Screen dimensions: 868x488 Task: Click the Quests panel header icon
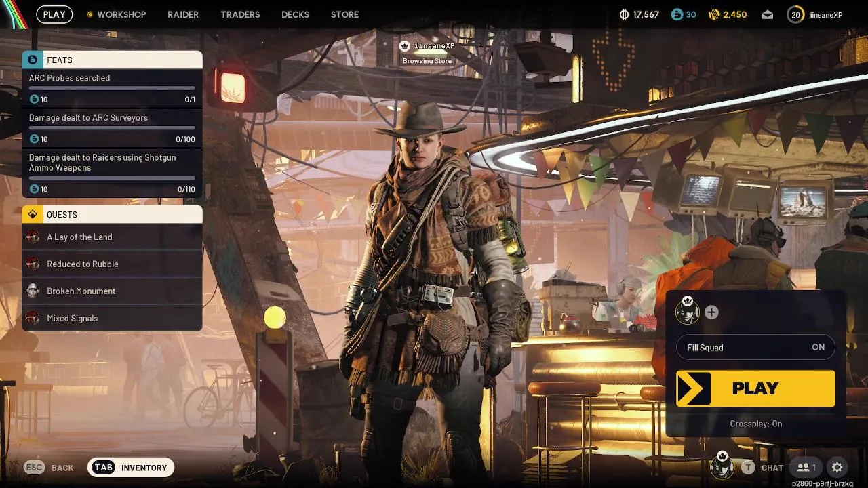pos(33,215)
